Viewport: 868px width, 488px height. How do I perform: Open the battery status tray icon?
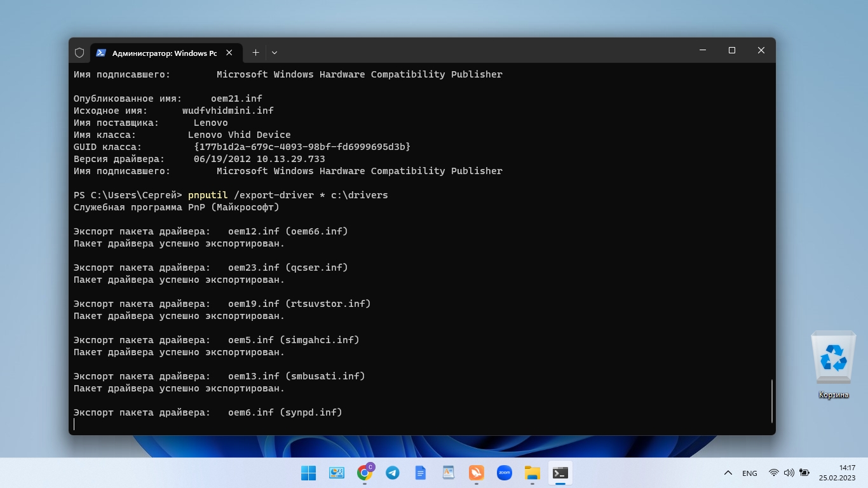click(x=804, y=473)
